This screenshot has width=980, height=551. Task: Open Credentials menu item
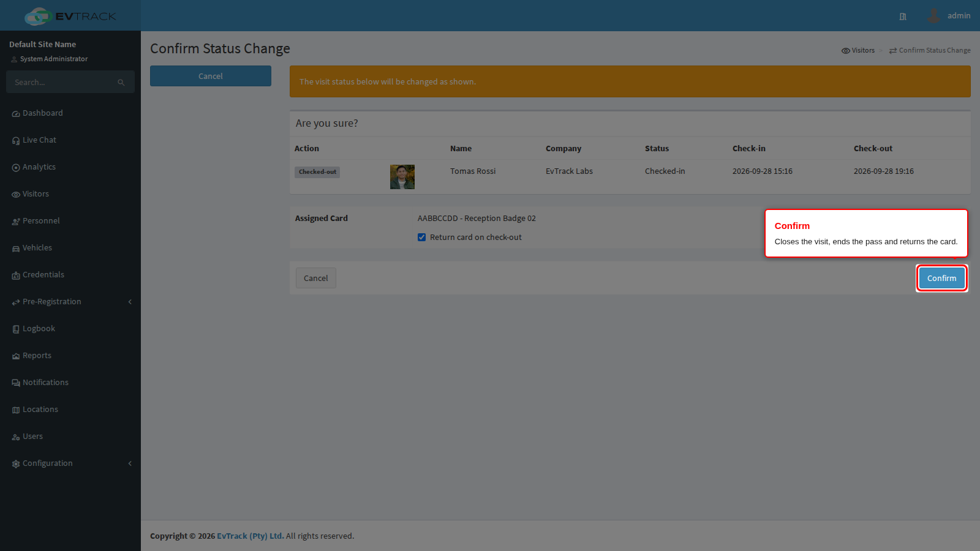(70, 275)
